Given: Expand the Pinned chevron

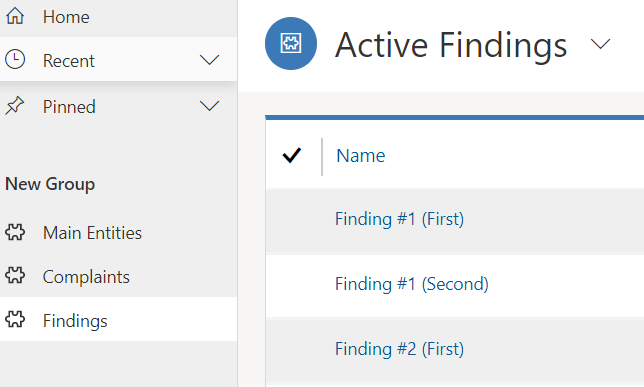Looking at the screenshot, I should (x=209, y=106).
